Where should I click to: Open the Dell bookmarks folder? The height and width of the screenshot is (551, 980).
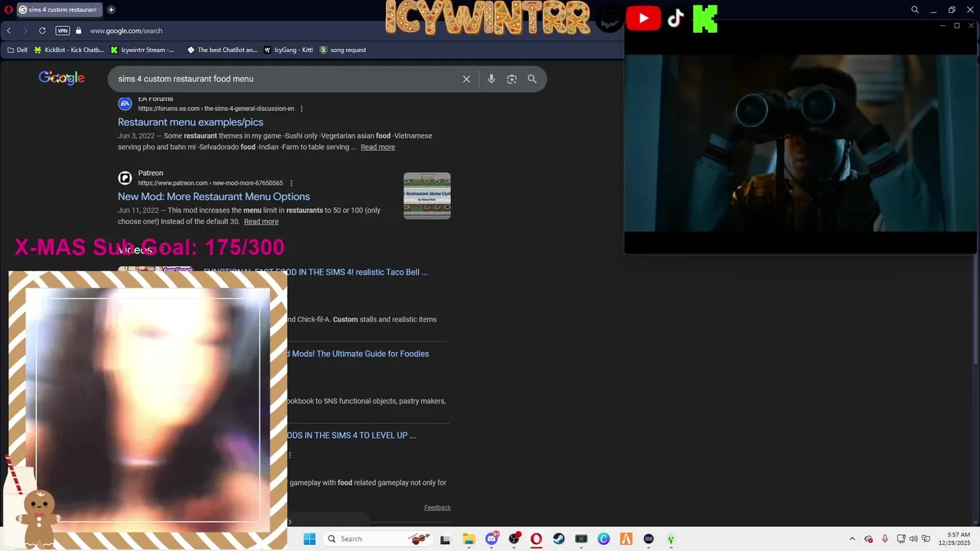(17, 50)
